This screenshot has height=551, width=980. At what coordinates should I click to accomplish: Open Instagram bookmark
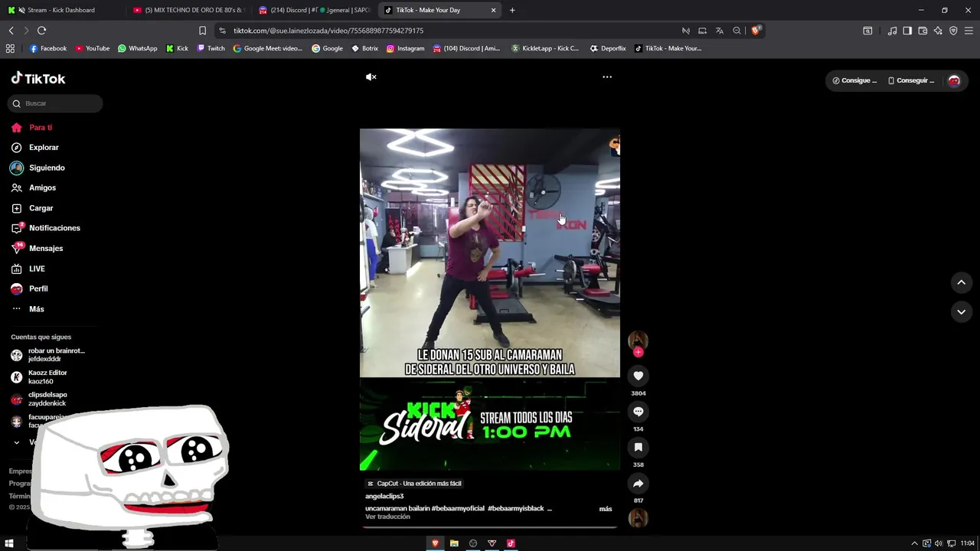point(405,48)
